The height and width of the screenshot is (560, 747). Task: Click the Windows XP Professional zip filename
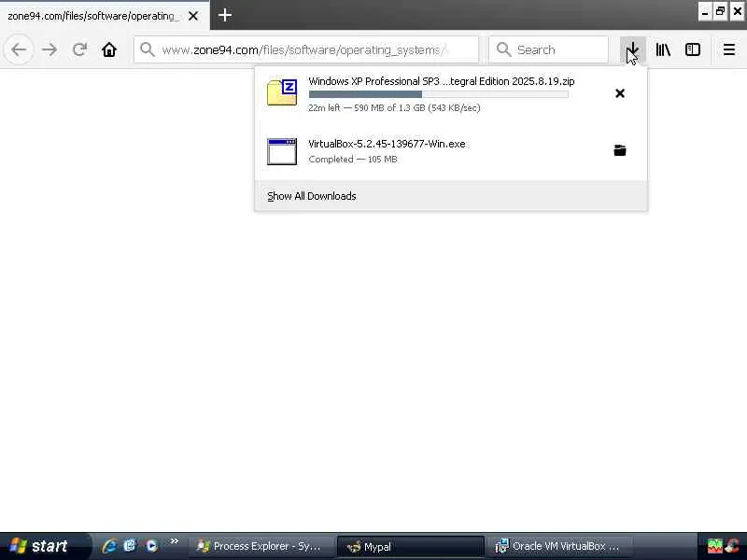coord(441,81)
